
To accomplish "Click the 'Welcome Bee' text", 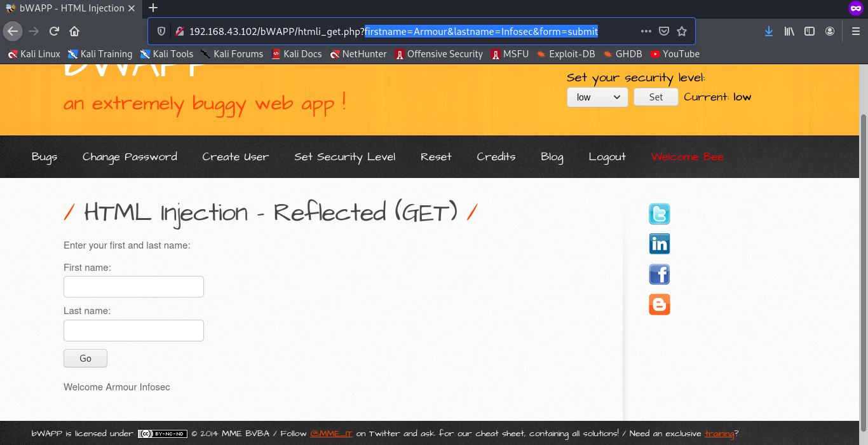I will coord(688,156).
